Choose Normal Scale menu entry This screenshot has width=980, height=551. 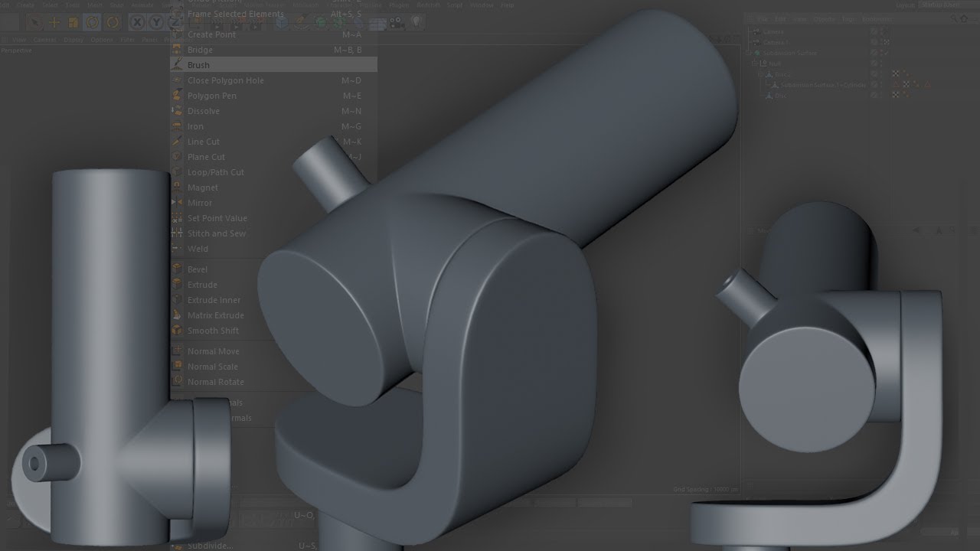pos(213,367)
